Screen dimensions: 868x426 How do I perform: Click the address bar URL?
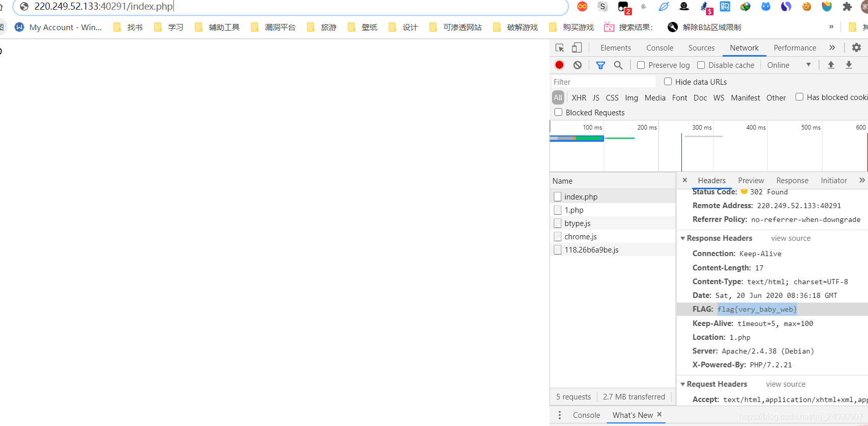click(103, 7)
